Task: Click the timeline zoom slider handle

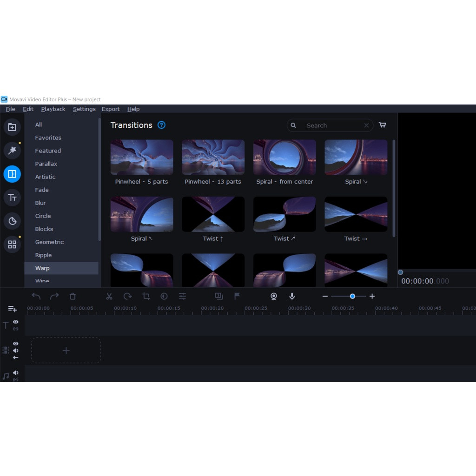Action: (x=352, y=296)
